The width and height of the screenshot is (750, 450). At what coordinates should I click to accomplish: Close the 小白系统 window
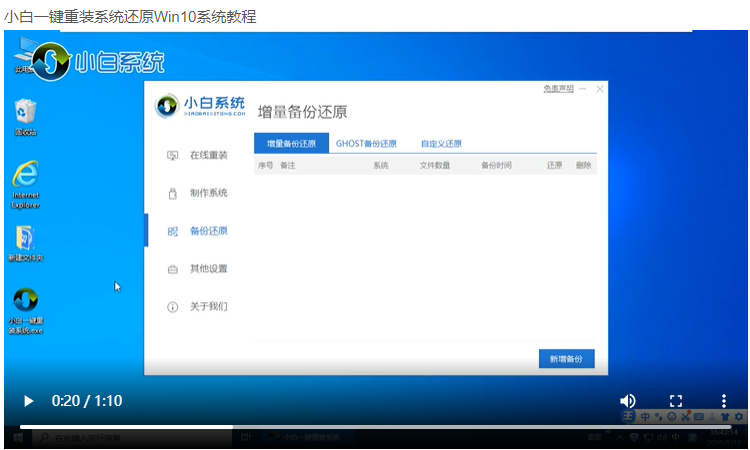pyautogui.click(x=600, y=89)
